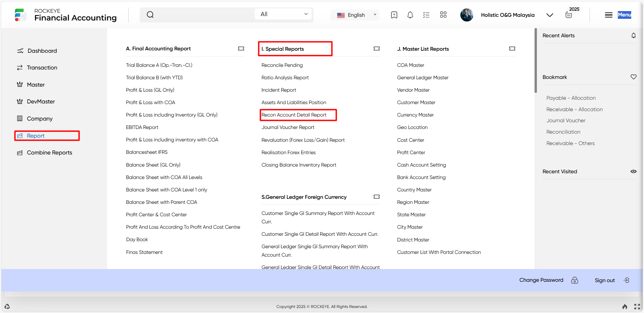Open Currency Master
Screen dimensions: 644x313
(x=415, y=115)
